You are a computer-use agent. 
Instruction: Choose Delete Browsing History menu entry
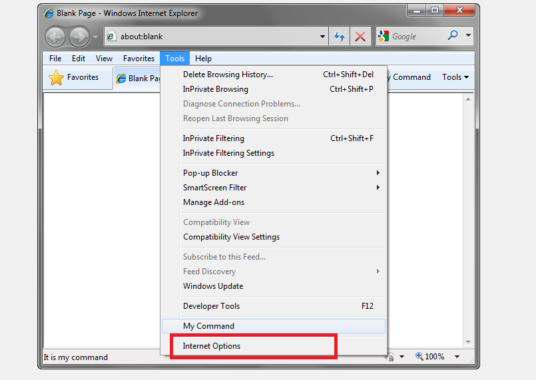click(274, 74)
